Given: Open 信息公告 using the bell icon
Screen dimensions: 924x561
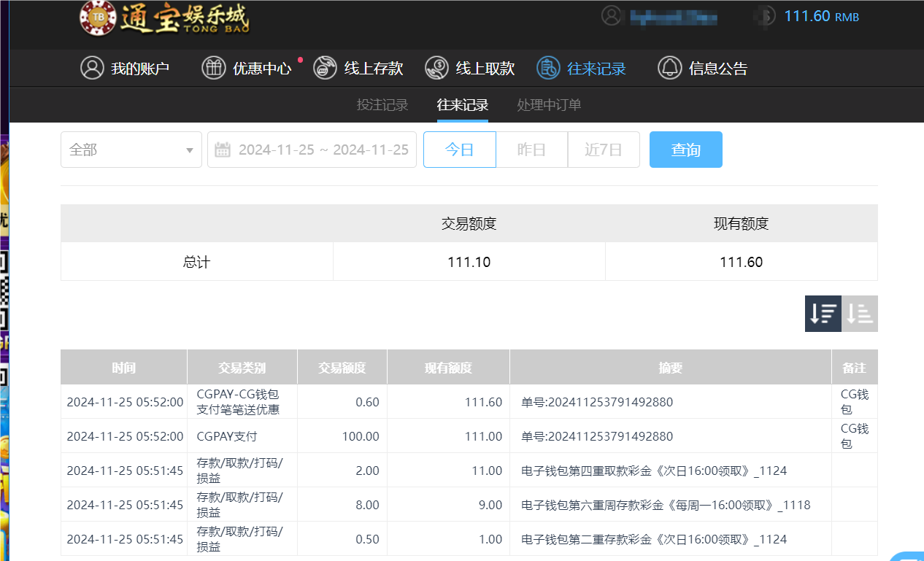Looking at the screenshot, I should (669, 68).
